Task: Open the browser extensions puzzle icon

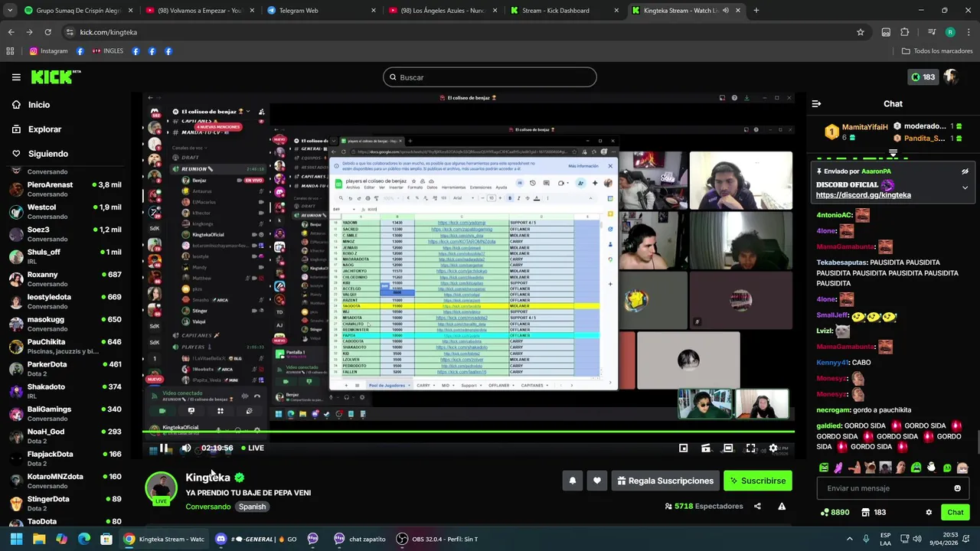Action: pyautogui.click(x=905, y=32)
